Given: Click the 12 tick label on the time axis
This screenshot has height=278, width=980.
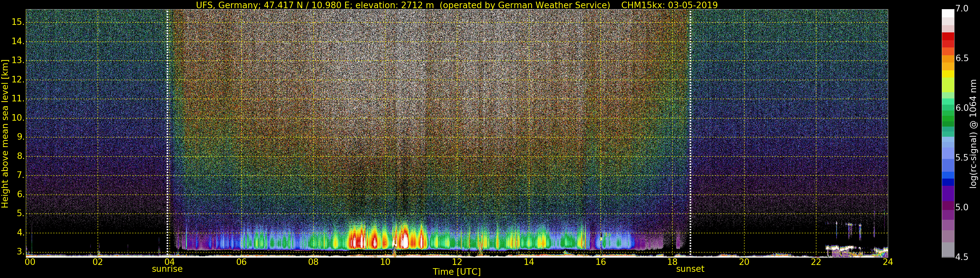Looking at the screenshot, I should (457, 262).
